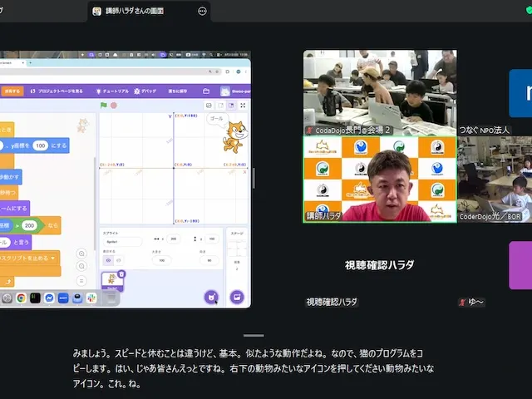Screen dimensions: 532x399
Task: Click the muted mic icon beside ゆ〜
Action: click(462, 302)
